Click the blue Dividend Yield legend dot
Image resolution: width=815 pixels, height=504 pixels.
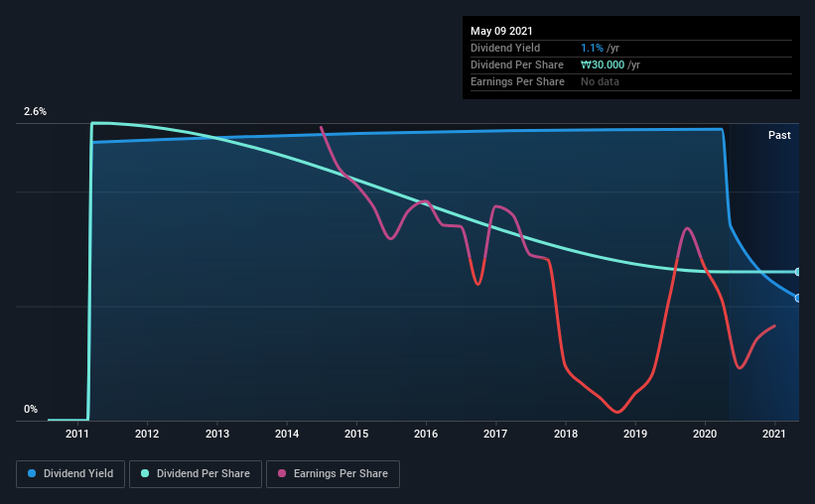32,473
